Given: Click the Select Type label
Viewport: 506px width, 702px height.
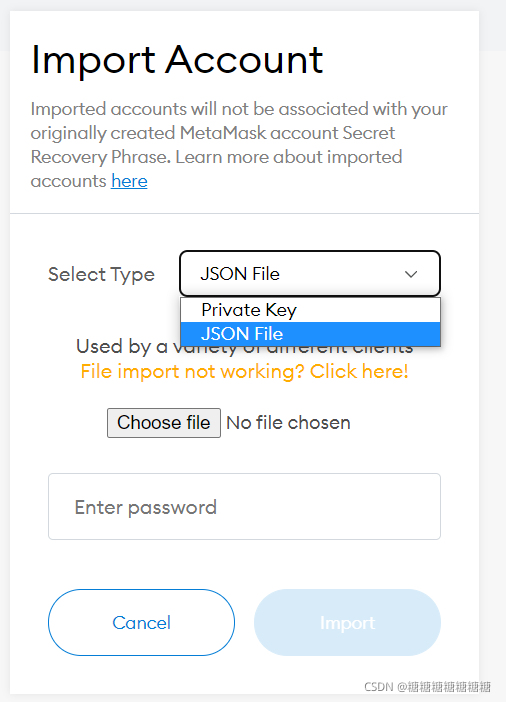Looking at the screenshot, I should pos(102,274).
